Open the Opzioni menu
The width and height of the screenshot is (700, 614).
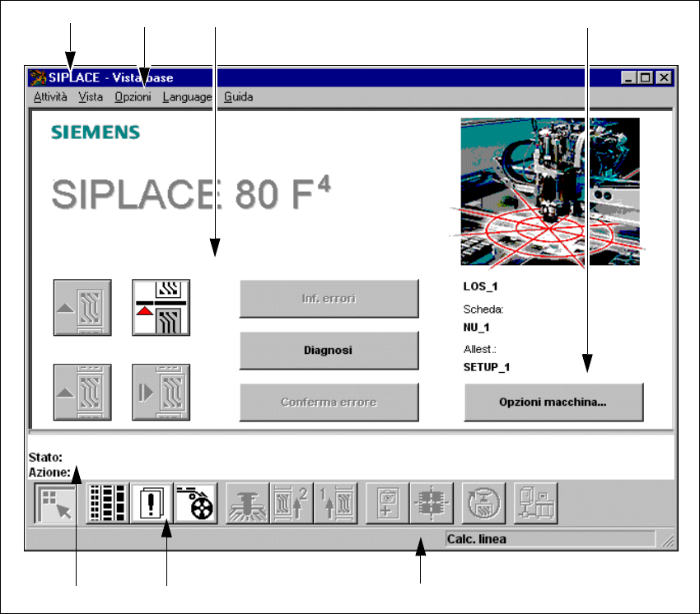[133, 97]
